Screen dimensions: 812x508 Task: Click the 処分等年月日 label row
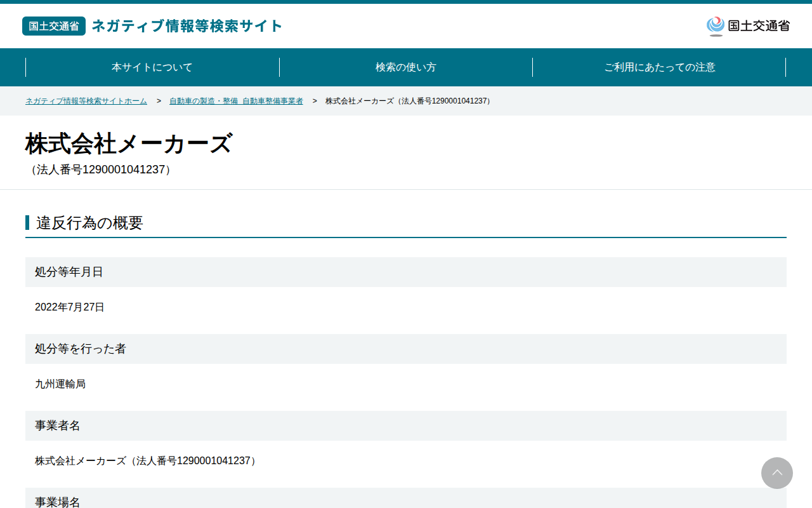(406, 272)
